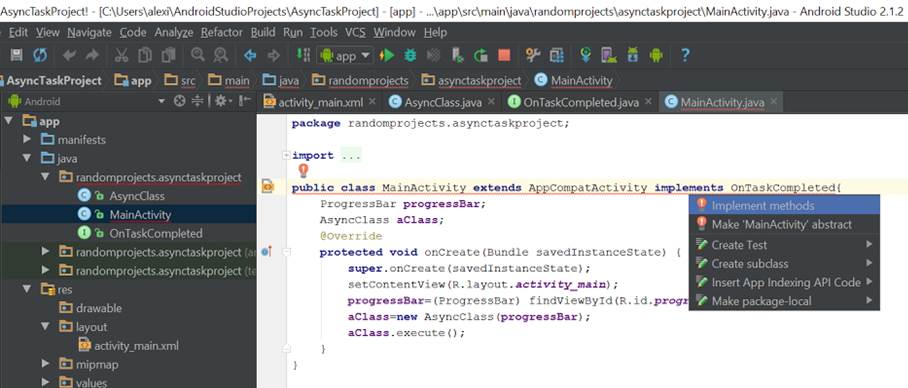The image size is (908, 388).
Task: Hide the project tool window
Action: 245,101
